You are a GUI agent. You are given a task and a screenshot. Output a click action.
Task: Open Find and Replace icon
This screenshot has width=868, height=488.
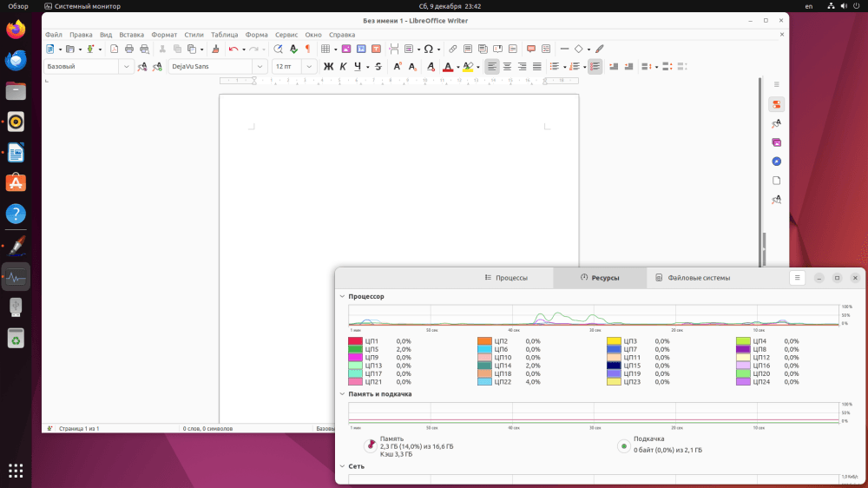[278, 49]
